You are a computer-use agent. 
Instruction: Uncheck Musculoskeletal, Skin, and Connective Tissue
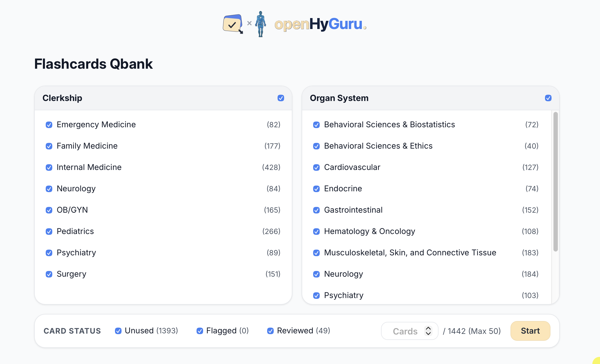point(316,253)
